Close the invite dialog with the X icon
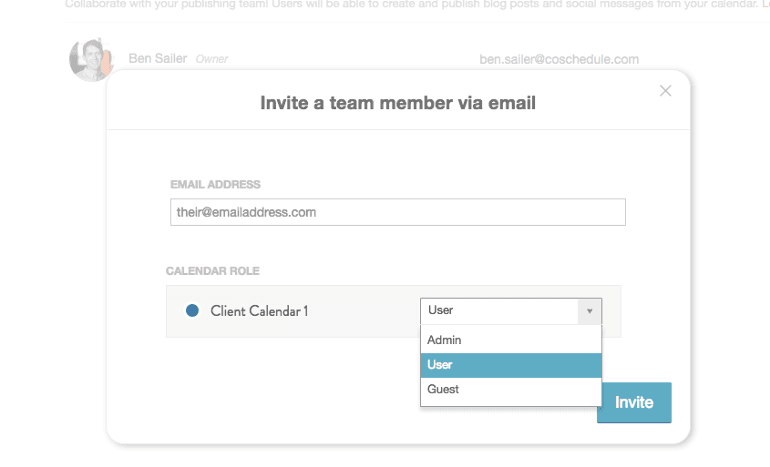This screenshot has width=770, height=467. coord(665,91)
